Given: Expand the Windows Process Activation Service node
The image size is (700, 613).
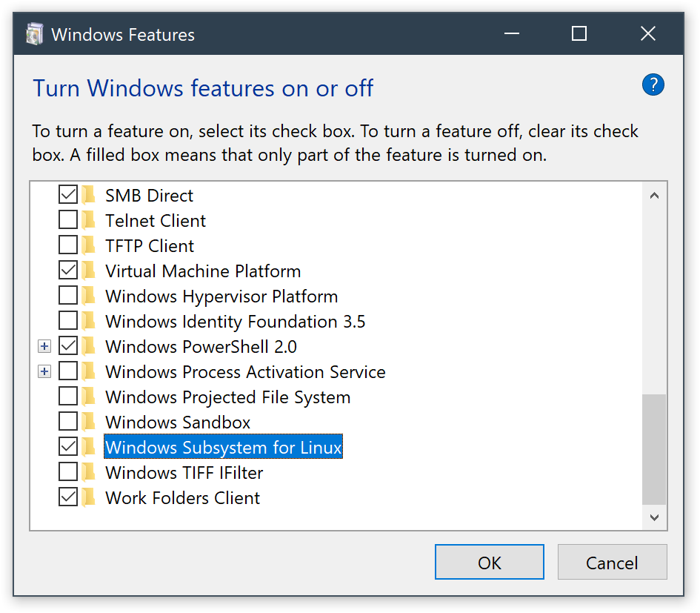Looking at the screenshot, I should pyautogui.click(x=44, y=371).
